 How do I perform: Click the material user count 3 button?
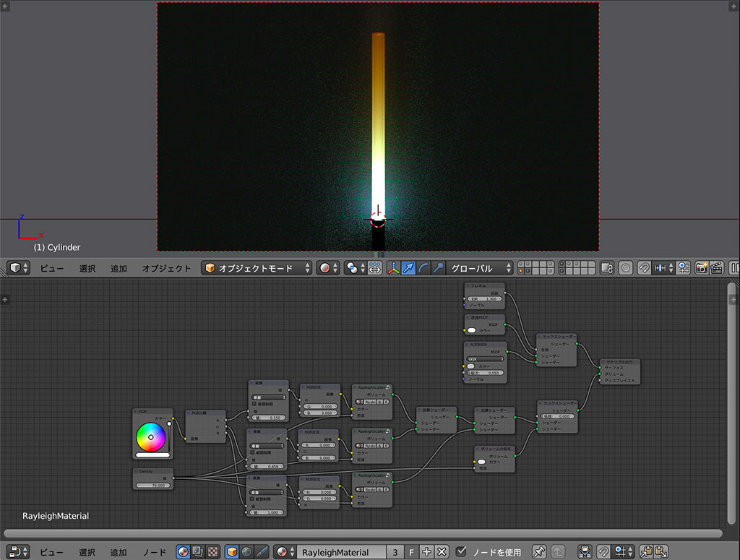[395, 551]
